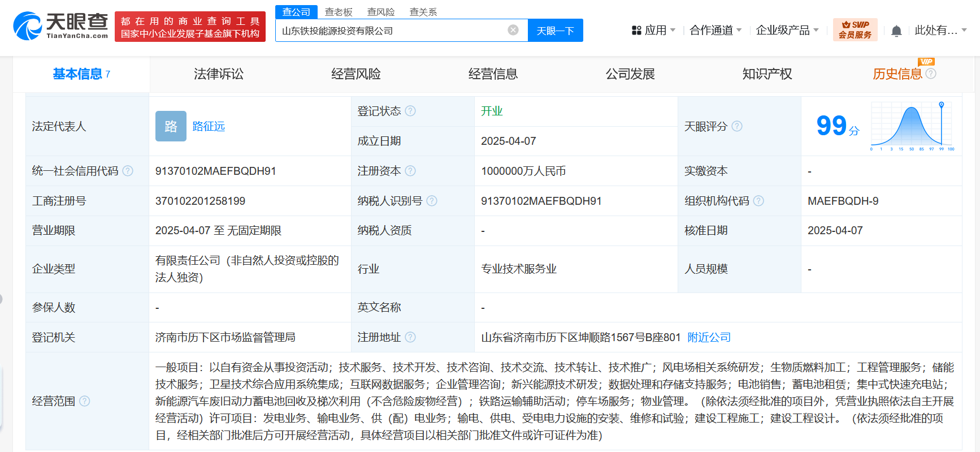Click the help icon beside 经营范围

click(x=85, y=401)
